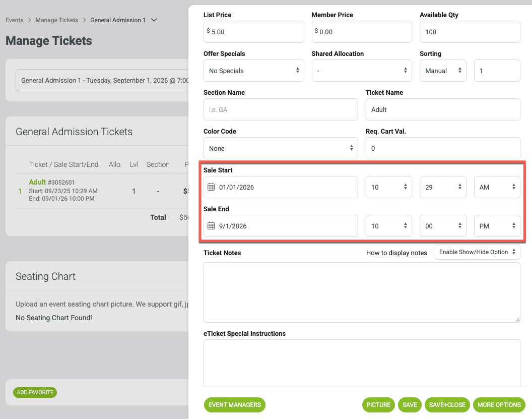This screenshot has height=419, width=532.
Task: Focus the Sale End date field
Action: 281,226
